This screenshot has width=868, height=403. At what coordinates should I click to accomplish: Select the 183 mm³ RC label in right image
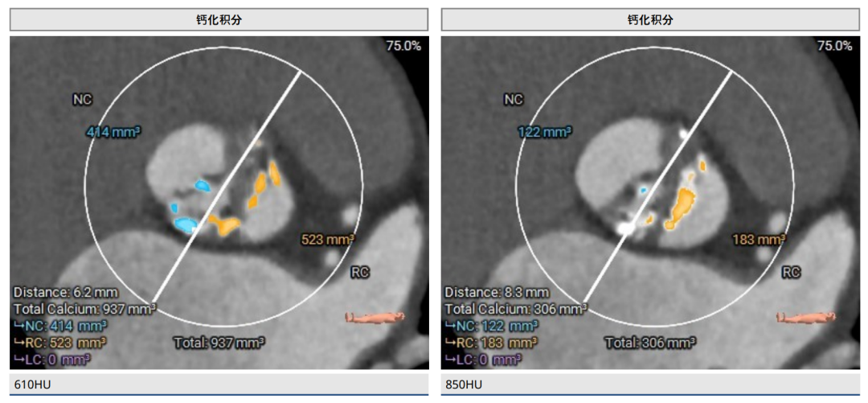(759, 240)
